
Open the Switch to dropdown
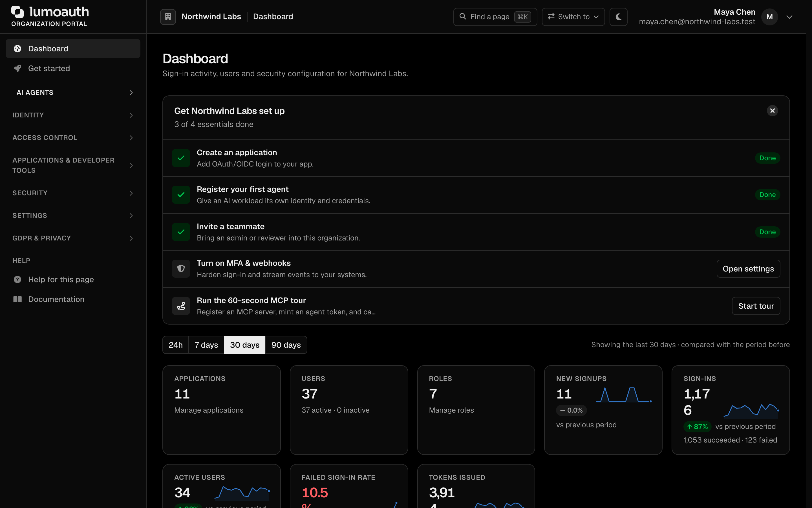click(573, 16)
